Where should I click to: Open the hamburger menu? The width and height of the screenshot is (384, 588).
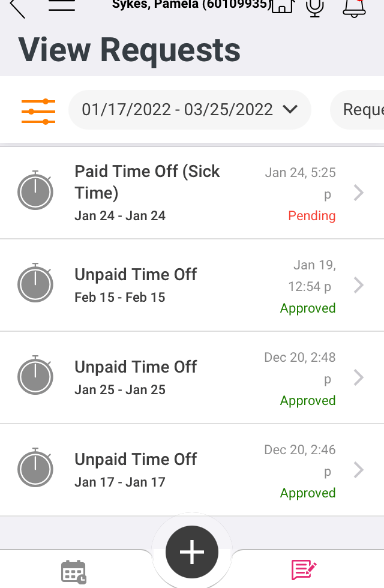tap(61, 6)
